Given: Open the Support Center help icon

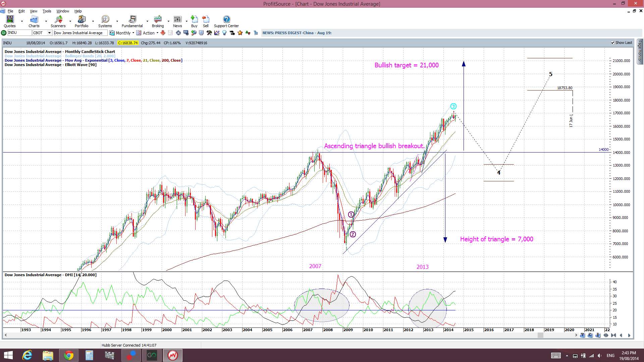Looking at the screenshot, I should (226, 21).
